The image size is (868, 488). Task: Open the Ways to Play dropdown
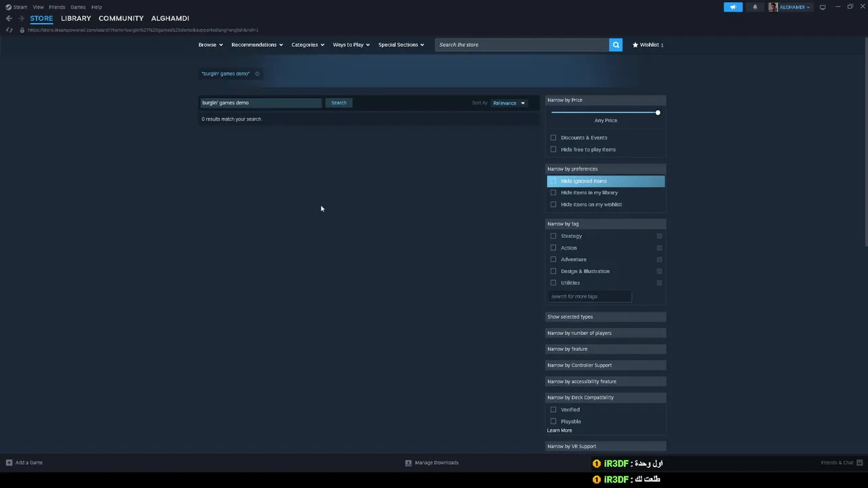point(351,45)
